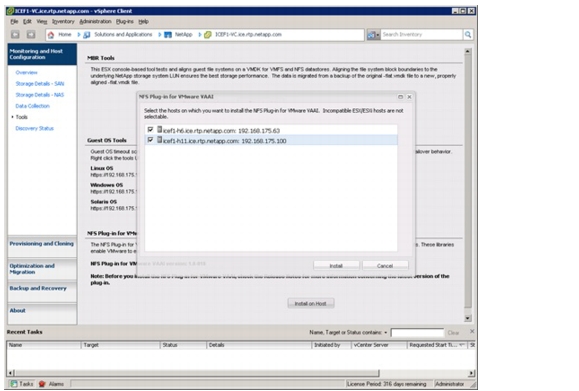Screen dimensions: 579x391
Task: Click the Home icon in breadcrumb
Action: pyautogui.click(x=51, y=35)
